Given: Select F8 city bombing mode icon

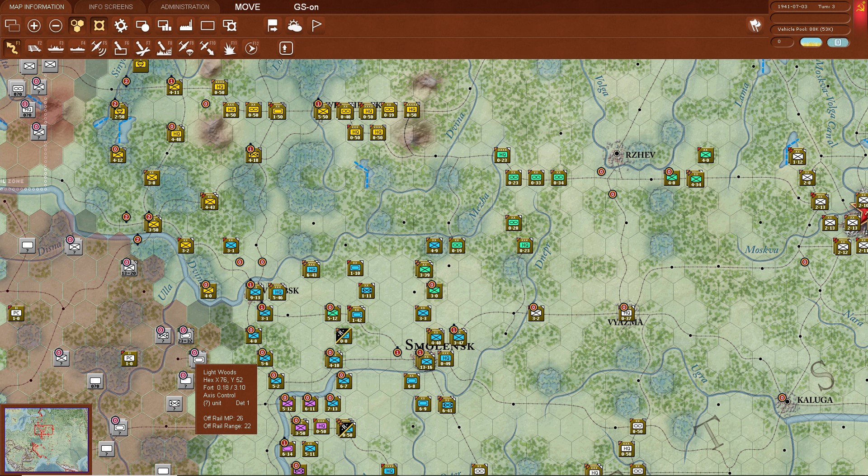Looking at the screenshot, I should (164, 47).
